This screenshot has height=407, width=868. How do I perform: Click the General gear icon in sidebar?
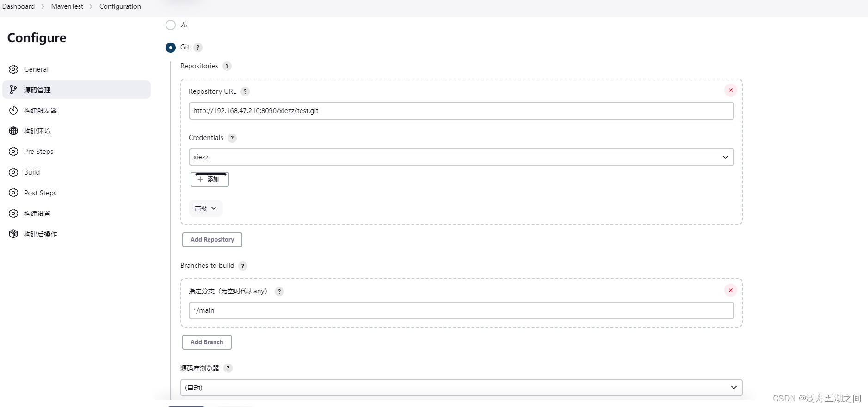(x=13, y=69)
